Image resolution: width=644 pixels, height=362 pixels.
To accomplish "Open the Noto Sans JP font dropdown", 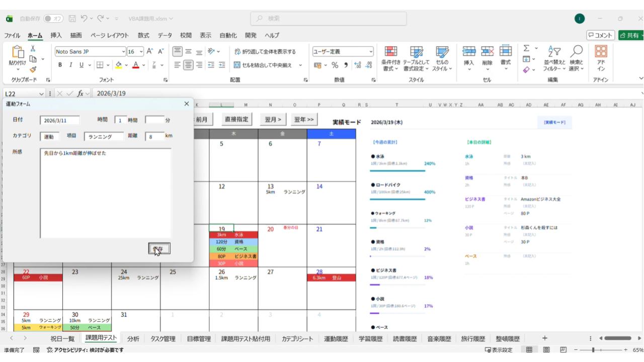I will [x=124, y=51].
